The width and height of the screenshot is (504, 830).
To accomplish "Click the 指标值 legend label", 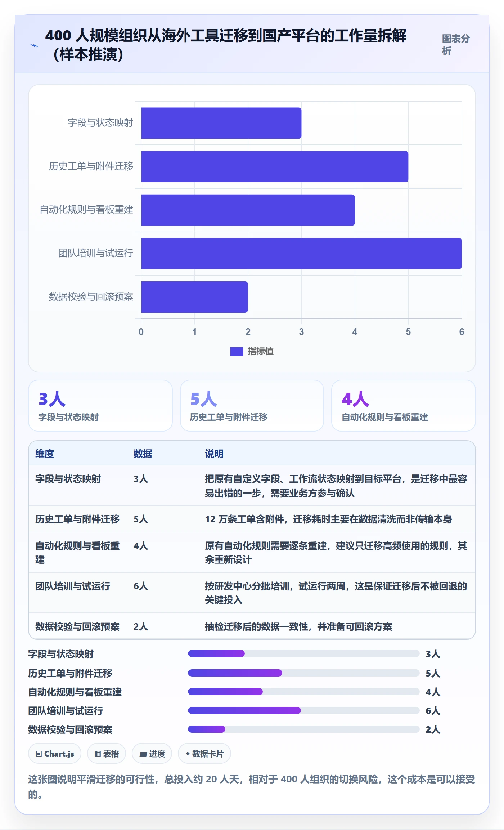I will click(x=260, y=351).
